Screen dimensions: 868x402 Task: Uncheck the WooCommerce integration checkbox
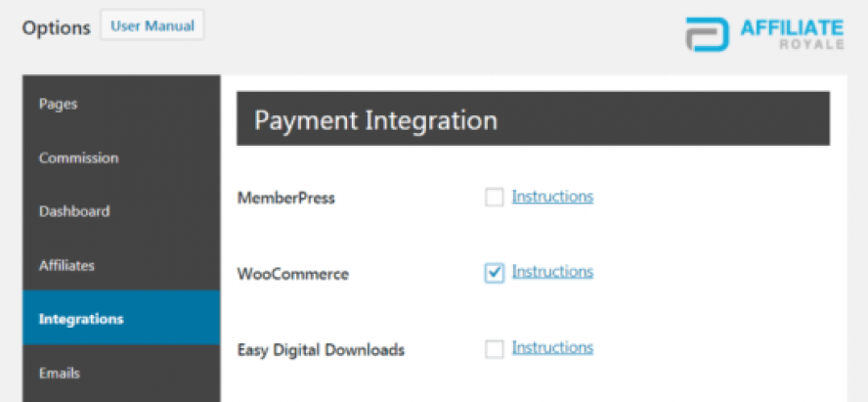coord(494,273)
